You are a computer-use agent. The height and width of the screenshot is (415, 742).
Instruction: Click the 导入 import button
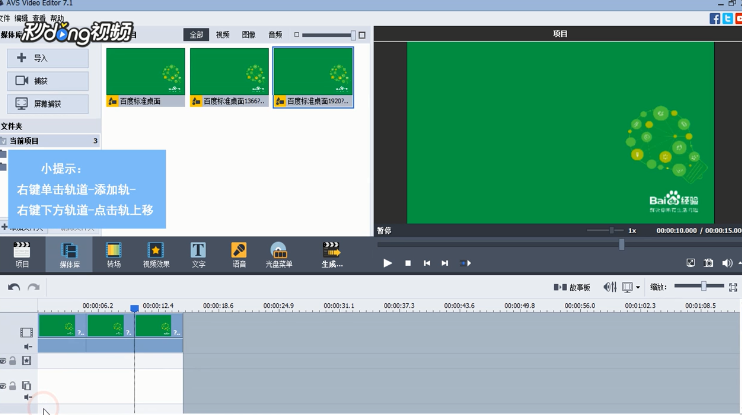pyautogui.click(x=48, y=58)
